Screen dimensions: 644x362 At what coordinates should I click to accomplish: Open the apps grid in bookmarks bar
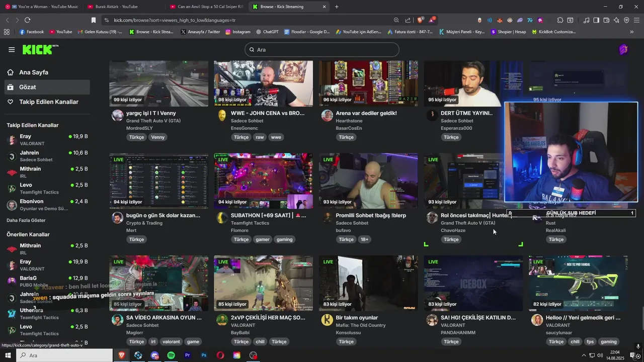click(x=7, y=32)
